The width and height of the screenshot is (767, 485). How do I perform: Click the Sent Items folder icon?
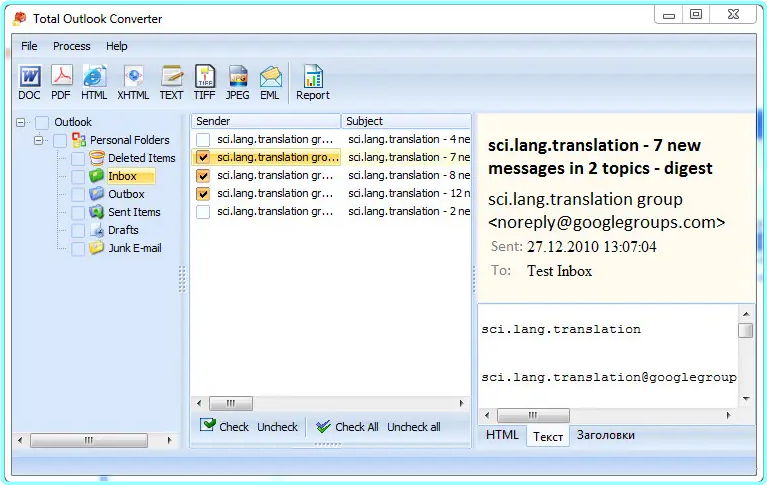point(97,212)
